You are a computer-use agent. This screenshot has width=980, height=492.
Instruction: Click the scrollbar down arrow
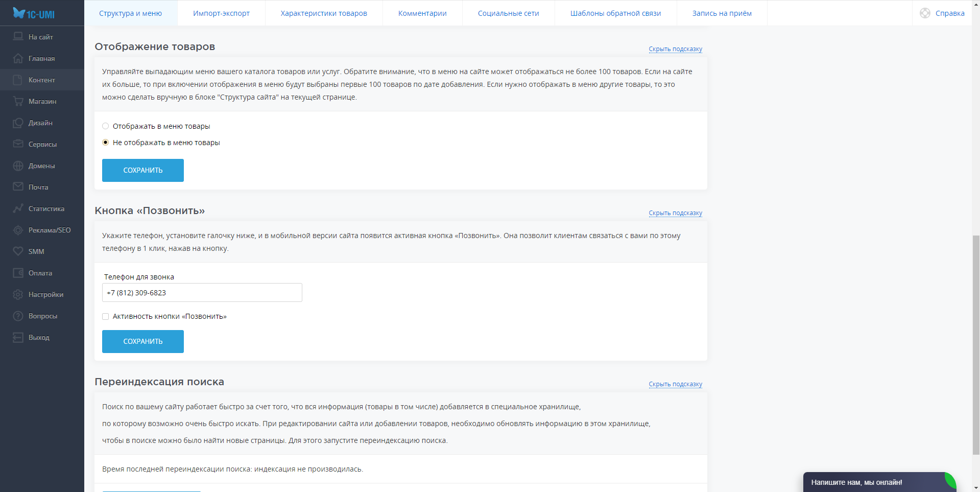(x=976, y=488)
